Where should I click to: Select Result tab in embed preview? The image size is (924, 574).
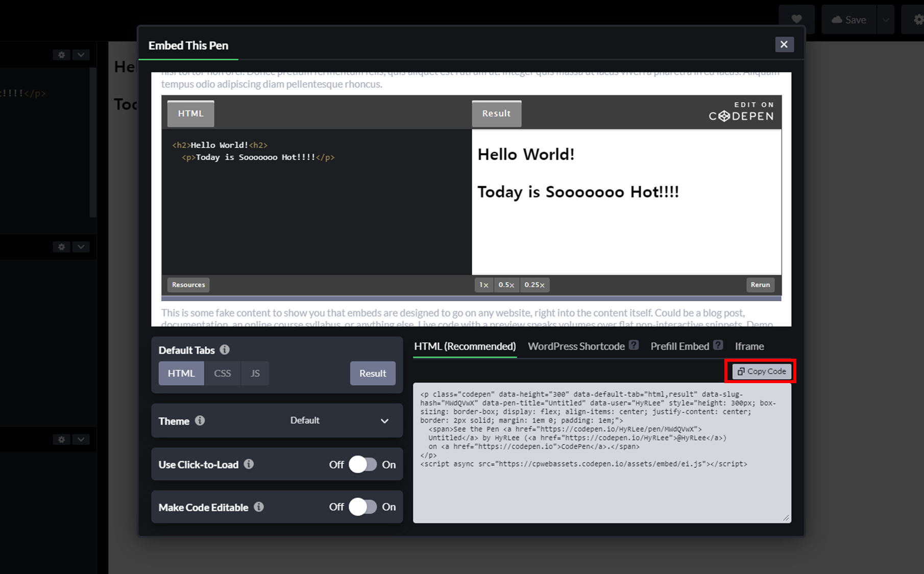496,113
